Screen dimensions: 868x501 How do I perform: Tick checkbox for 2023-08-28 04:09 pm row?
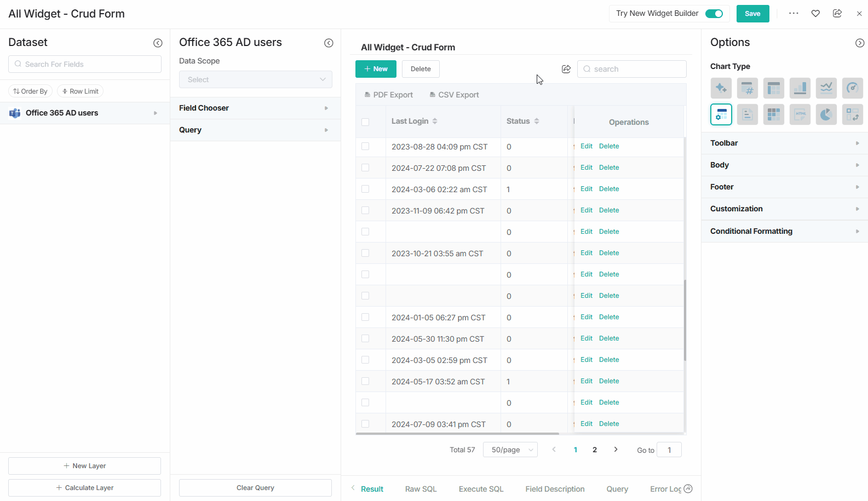coord(365,146)
